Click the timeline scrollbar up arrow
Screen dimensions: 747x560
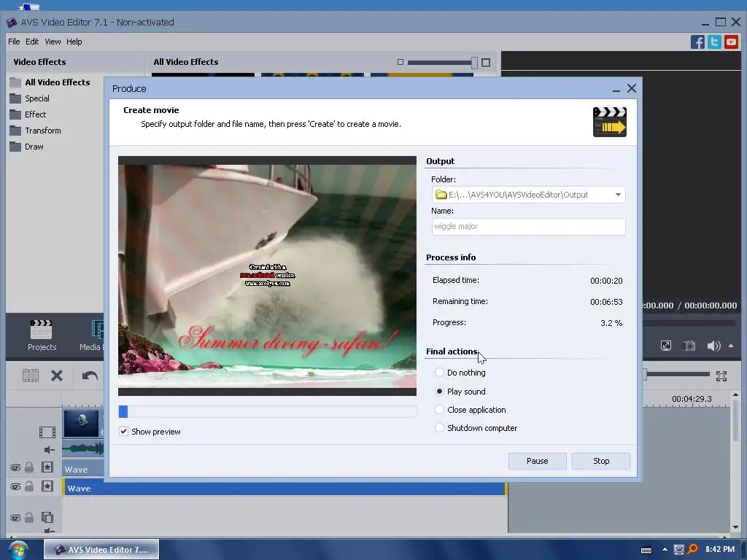[735, 394]
